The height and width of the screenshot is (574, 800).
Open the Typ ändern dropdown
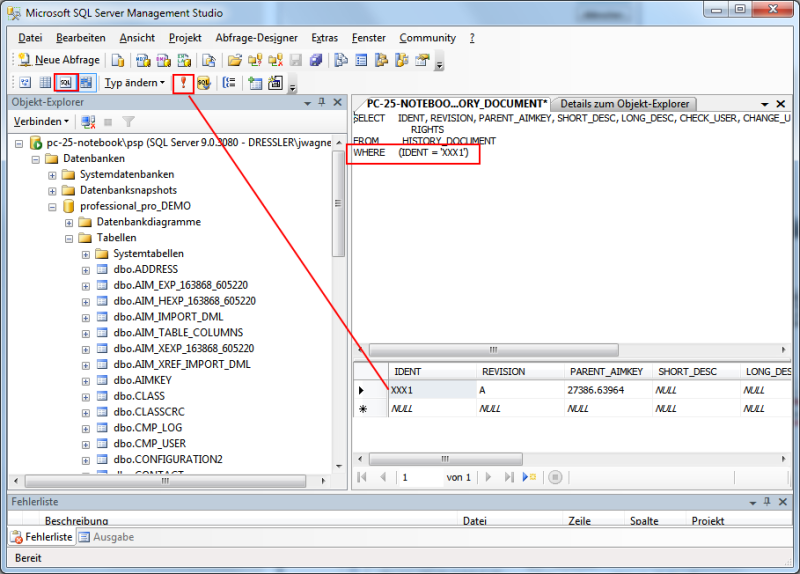135,83
